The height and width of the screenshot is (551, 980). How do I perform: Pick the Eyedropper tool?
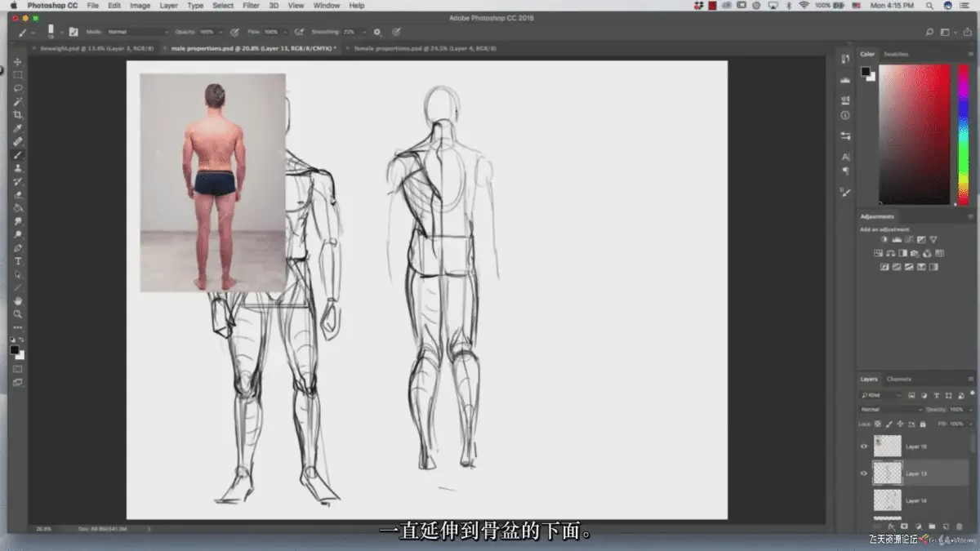coord(18,128)
